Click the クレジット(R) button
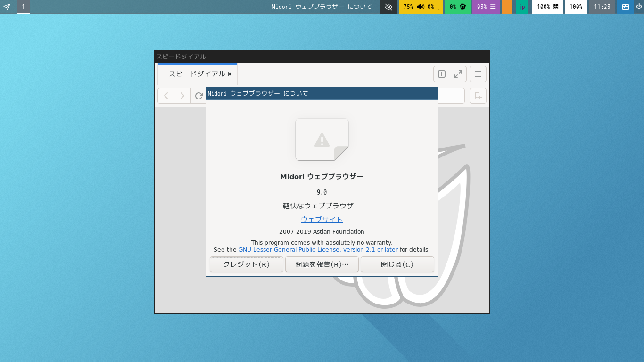The image size is (644, 362). point(247,264)
